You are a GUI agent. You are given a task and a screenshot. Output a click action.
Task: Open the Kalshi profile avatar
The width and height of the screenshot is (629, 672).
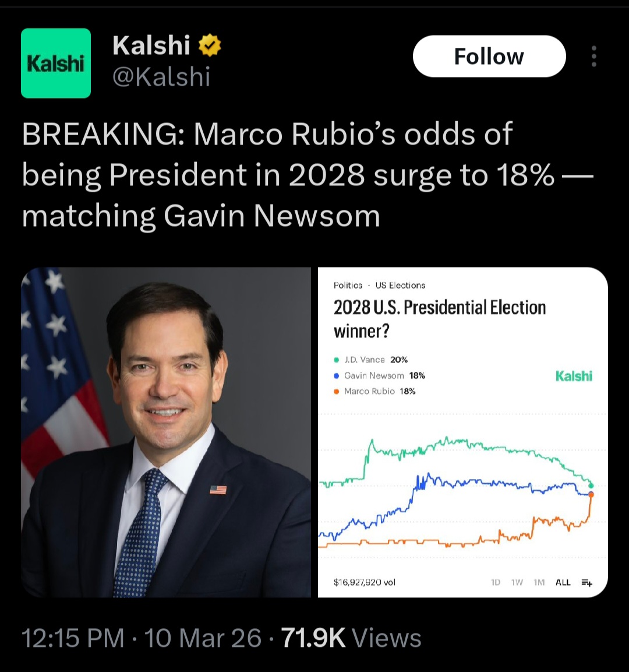click(x=56, y=63)
